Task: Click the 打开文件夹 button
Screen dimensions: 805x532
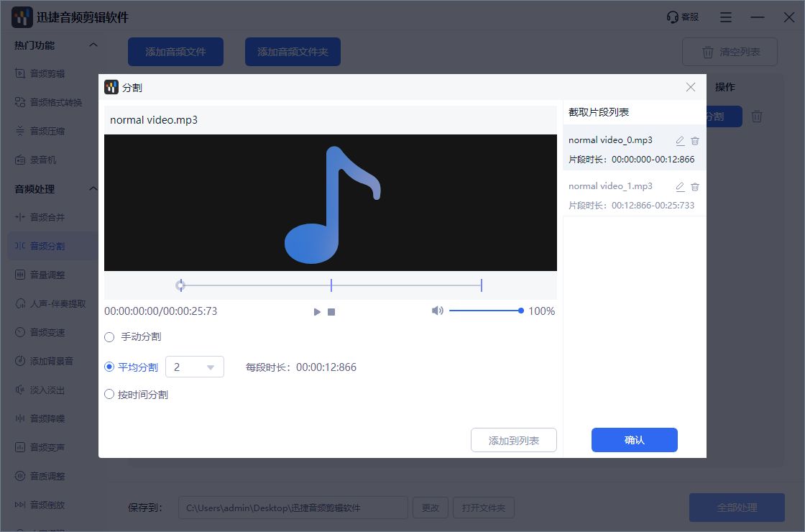Action: [484, 508]
